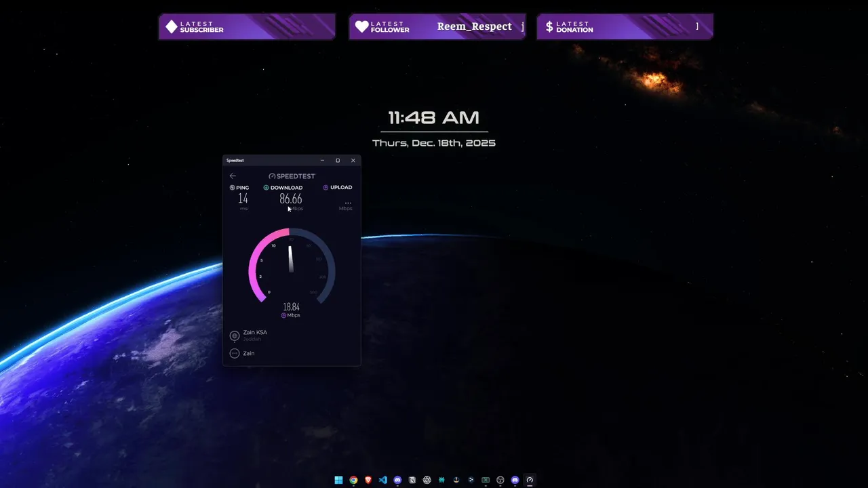This screenshot has height=488, width=868.
Task: Close the Speedtest window
Action: [x=353, y=161]
